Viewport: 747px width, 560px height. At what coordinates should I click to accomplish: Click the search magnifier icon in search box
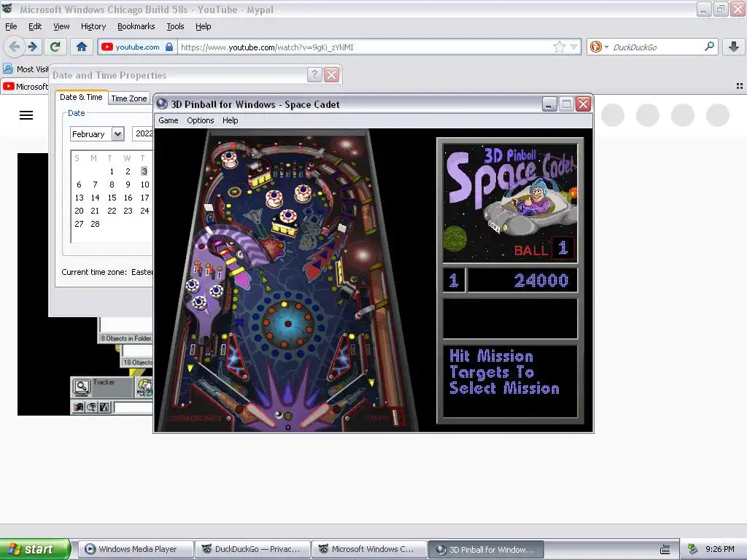click(x=709, y=46)
